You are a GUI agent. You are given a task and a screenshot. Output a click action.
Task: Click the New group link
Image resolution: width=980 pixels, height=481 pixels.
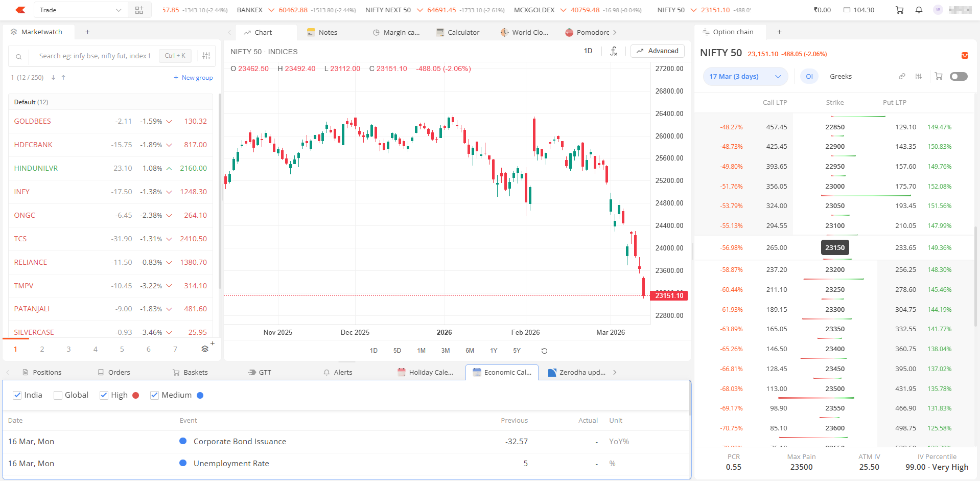click(x=193, y=78)
